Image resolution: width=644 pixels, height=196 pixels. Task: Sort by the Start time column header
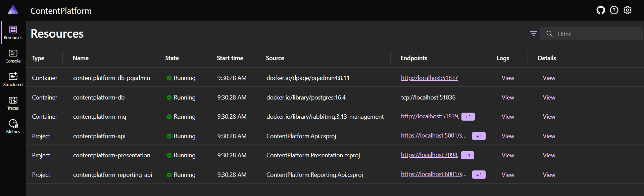pos(230,58)
